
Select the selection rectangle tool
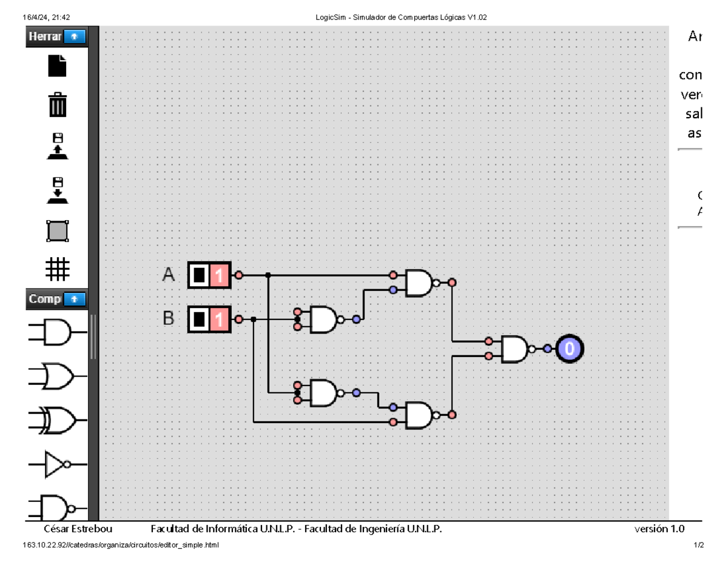[58, 232]
